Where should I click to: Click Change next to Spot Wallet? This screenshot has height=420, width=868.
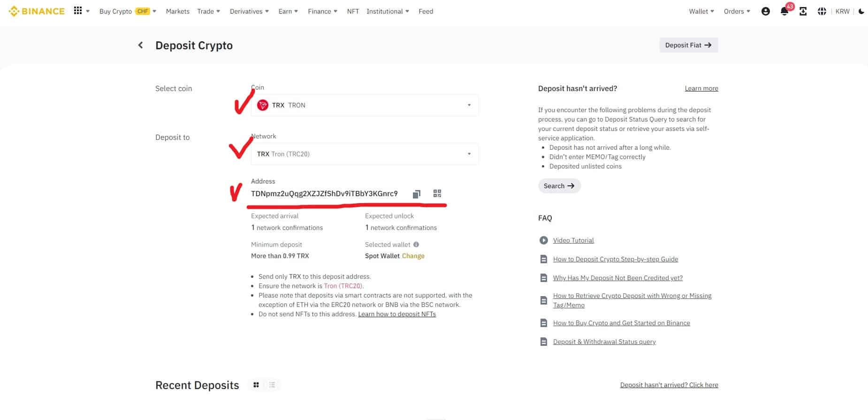[413, 256]
